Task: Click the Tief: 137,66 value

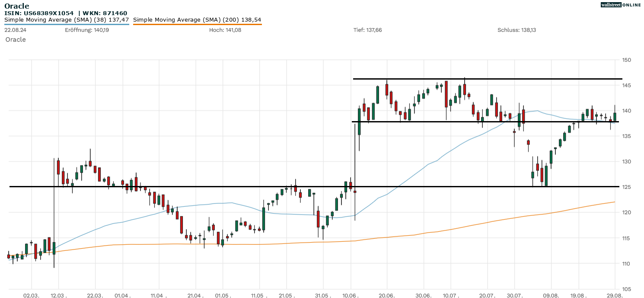Action: 368,30
